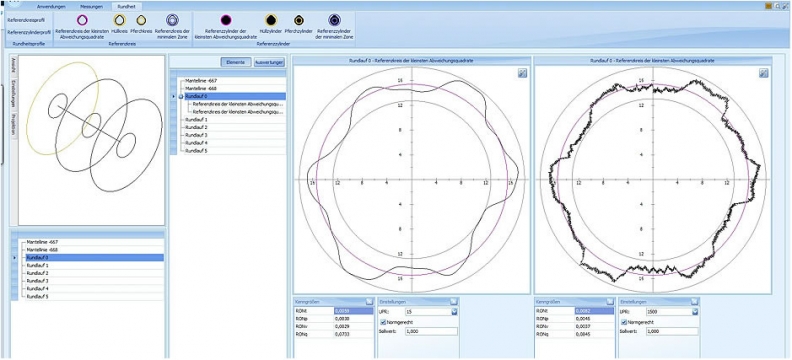Click RONp value 0,0030 in left Kenngrößen

pyautogui.click(x=353, y=319)
